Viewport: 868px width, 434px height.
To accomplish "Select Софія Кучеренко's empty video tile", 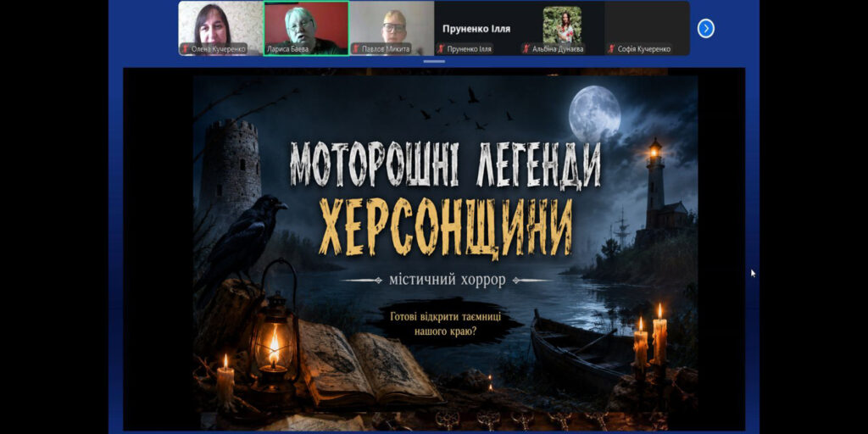I will point(647,28).
